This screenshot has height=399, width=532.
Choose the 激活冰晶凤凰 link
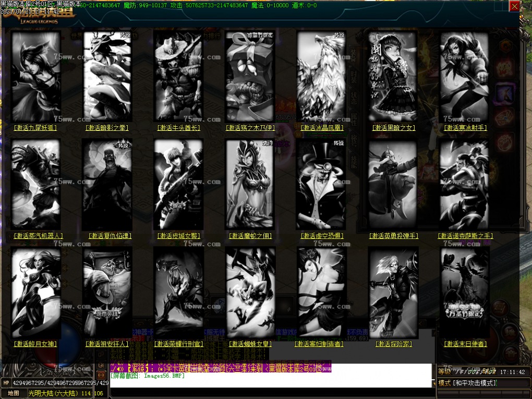pyautogui.click(x=322, y=128)
